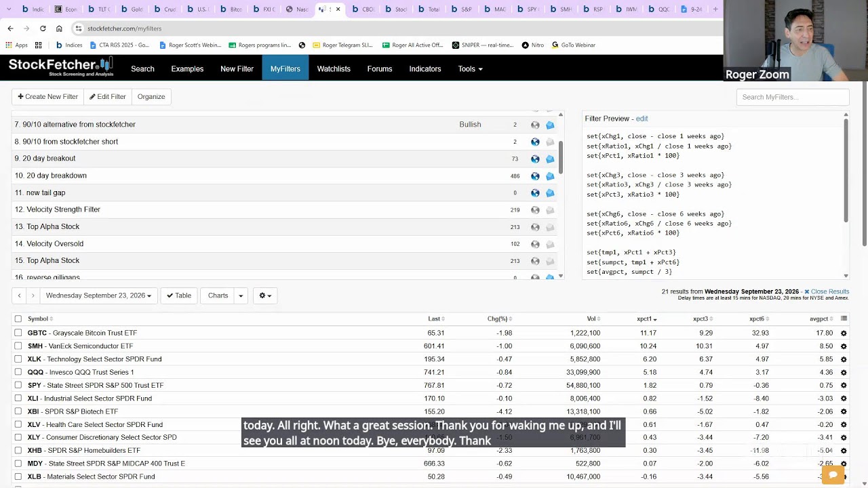Click the Organize button
The height and width of the screenshot is (488, 868).
tap(151, 97)
